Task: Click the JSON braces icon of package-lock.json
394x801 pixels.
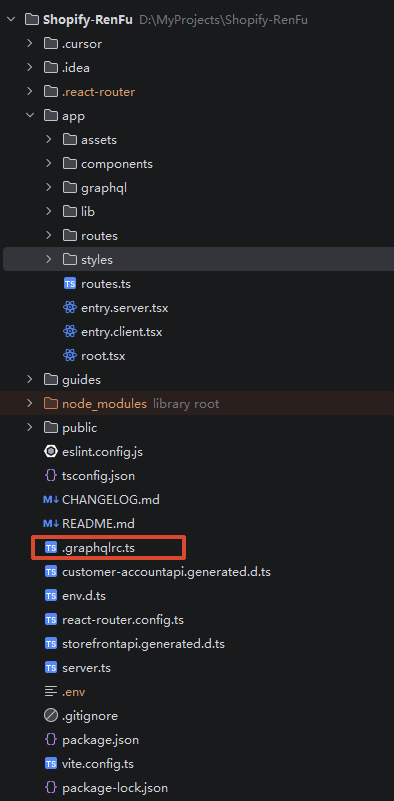Action: [x=51, y=788]
